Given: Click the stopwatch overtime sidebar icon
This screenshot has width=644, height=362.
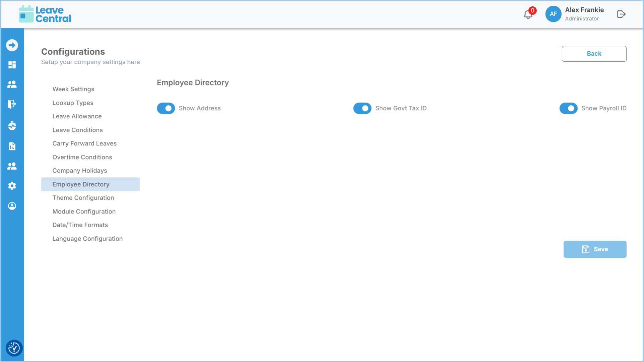Looking at the screenshot, I should coord(12,126).
